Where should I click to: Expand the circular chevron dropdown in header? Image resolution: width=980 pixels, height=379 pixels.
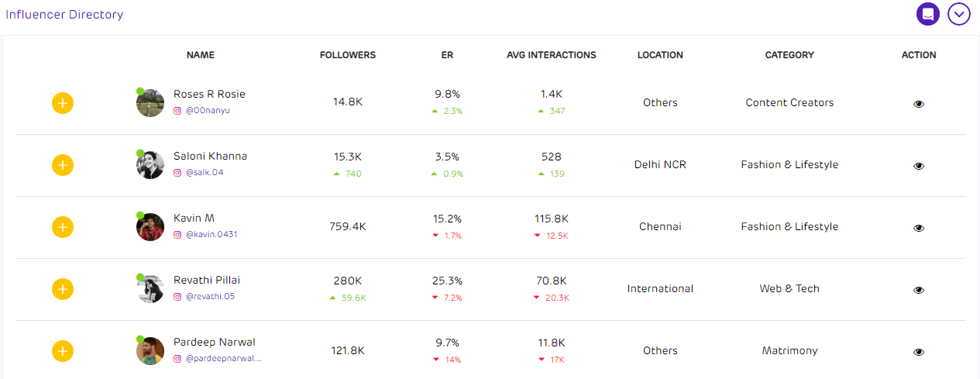(x=959, y=14)
